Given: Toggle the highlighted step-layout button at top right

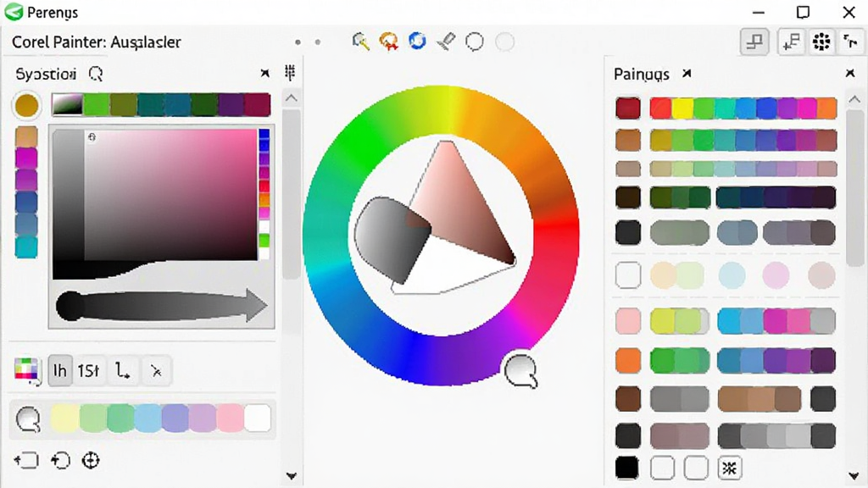Looking at the screenshot, I should [x=754, y=42].
